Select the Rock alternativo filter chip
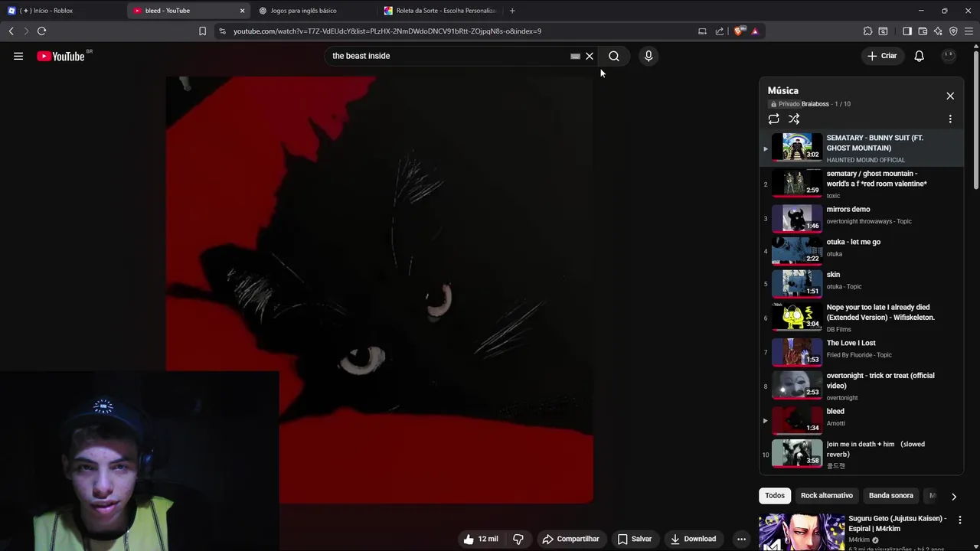The height and width of the screenshot is (551, 980). (x=827, y=495)
